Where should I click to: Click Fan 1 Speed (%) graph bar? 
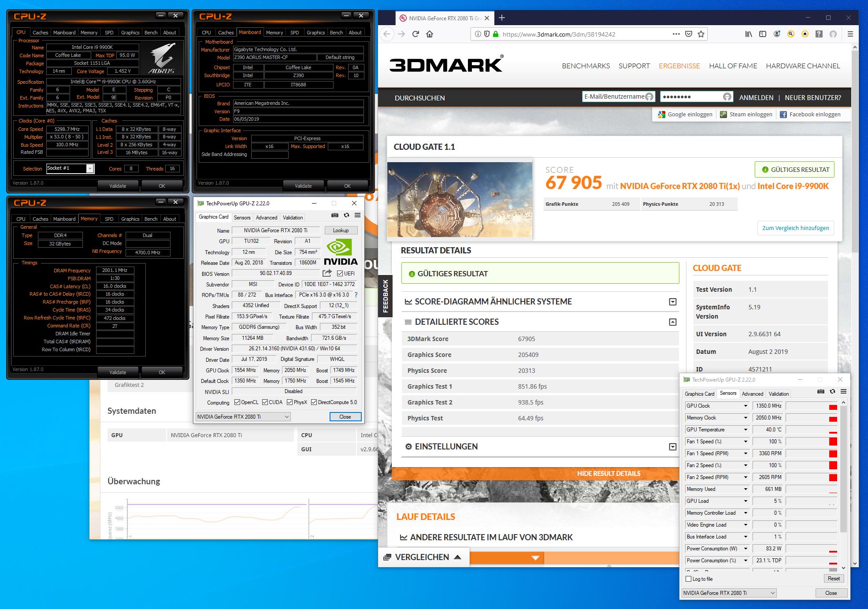point(811,442)
